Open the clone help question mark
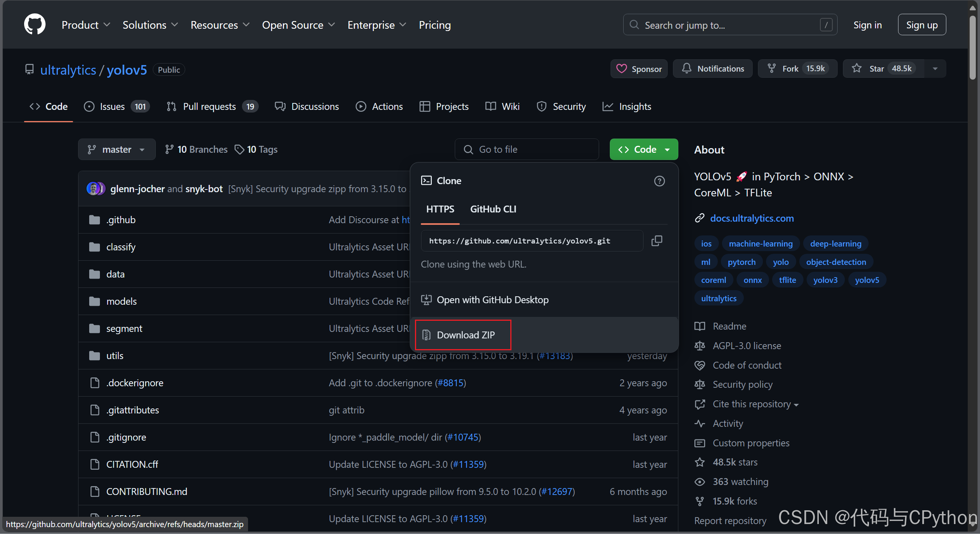 [659, 181]
